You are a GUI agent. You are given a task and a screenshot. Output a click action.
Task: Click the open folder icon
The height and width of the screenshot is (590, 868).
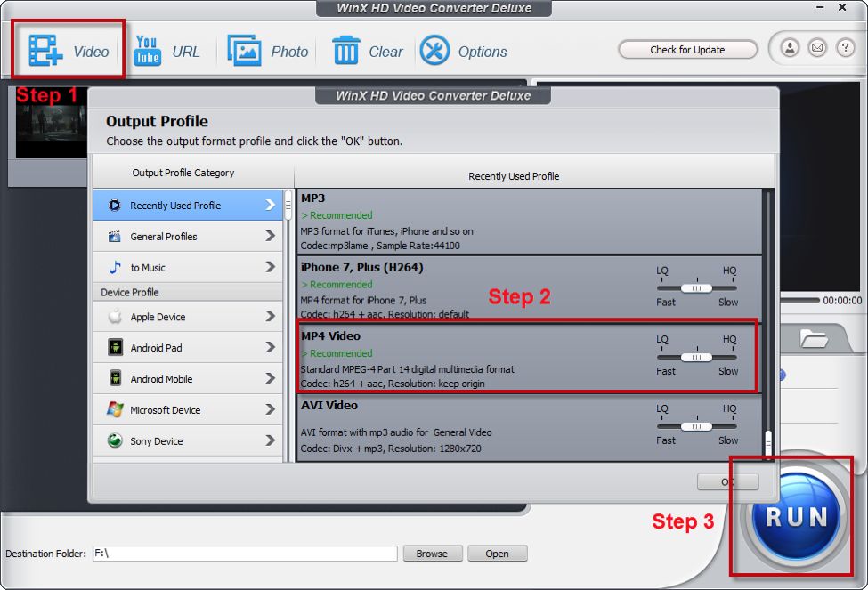click(x=813, y=337)
